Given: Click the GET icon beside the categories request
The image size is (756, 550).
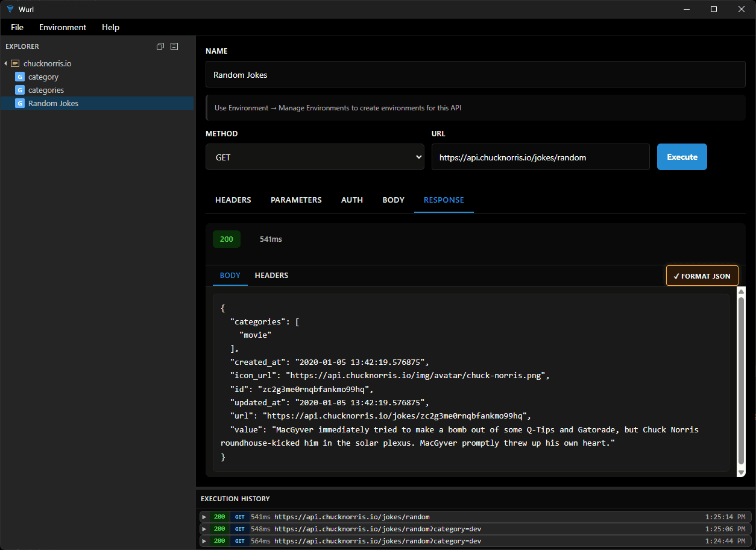Looking at the screenshot, I should pyautogui.click(x=20, y=90).
